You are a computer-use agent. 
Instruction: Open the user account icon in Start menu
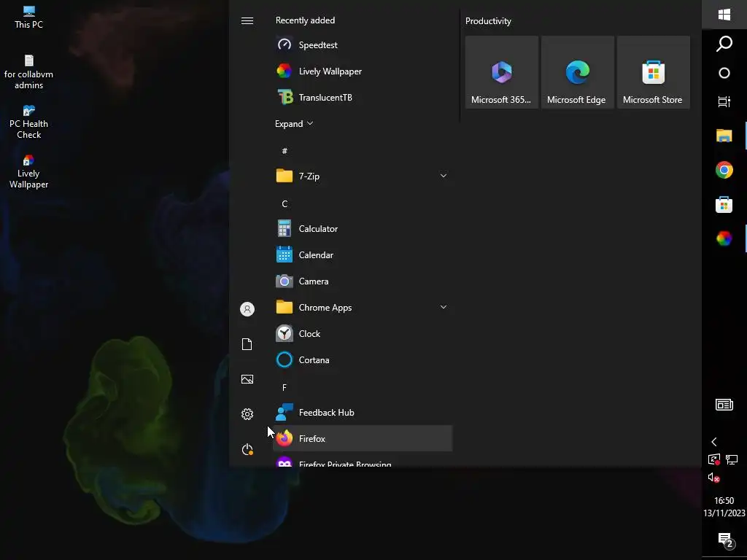point(247,309)
